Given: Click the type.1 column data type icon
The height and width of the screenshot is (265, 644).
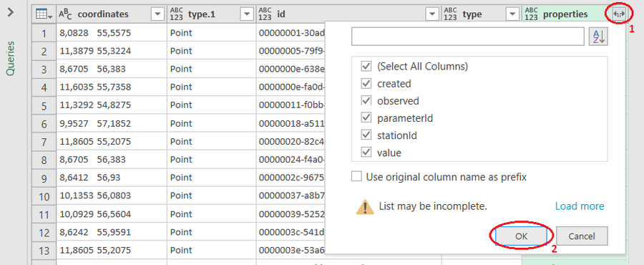Looking at the screenshot, I should (x=177, y=14).
